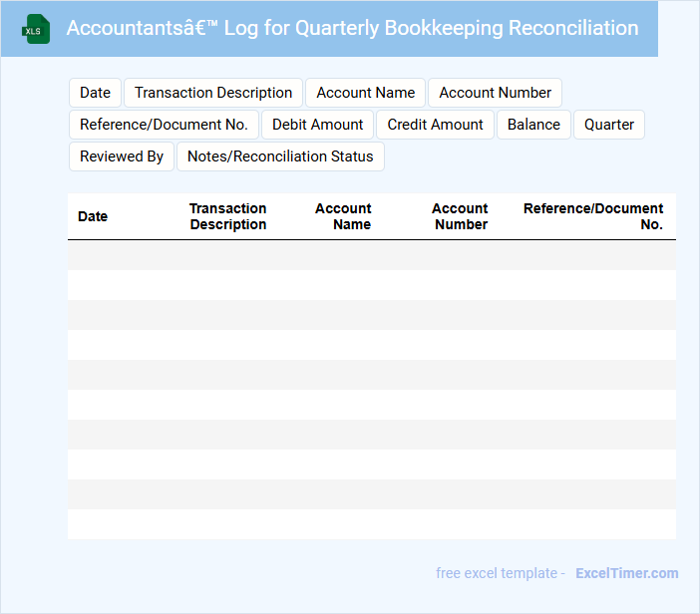The image size is (700, 614).
Task: Click the Account Name tag
Action: tap(365, 93)
